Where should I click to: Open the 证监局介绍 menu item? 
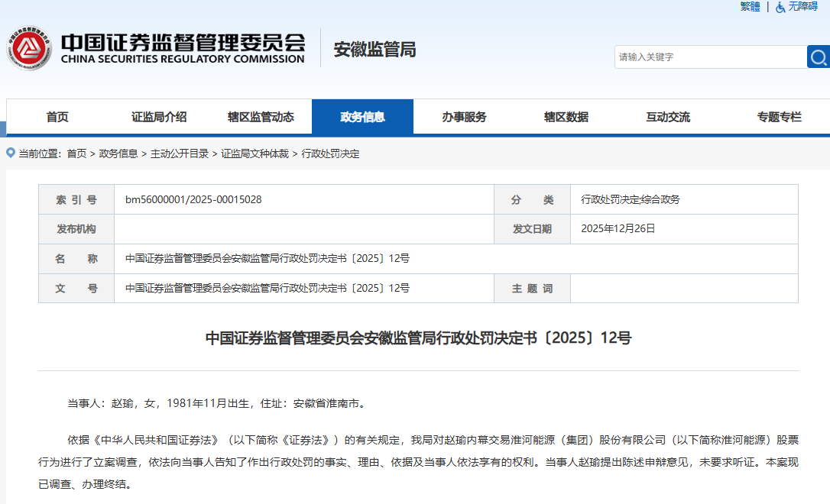coord(160,116)
